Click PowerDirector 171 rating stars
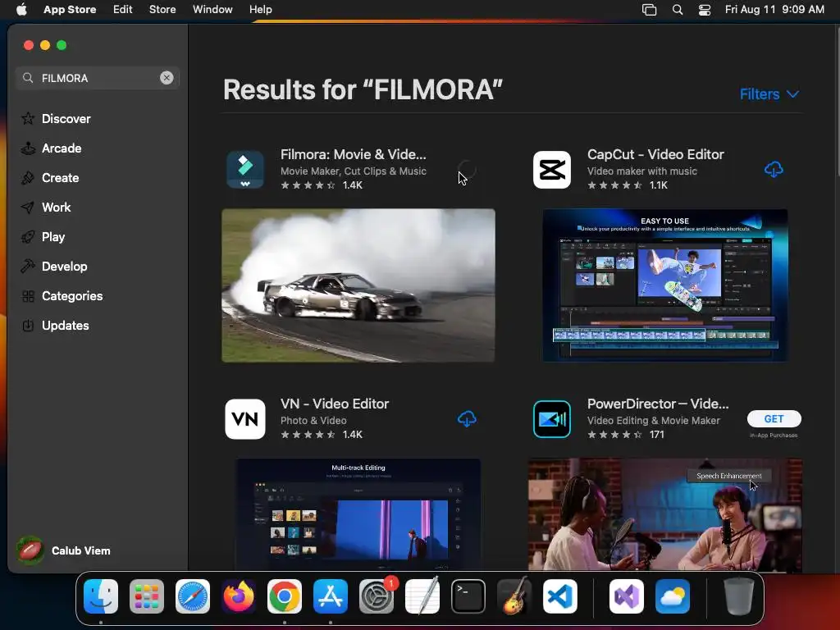 [614, 435]
